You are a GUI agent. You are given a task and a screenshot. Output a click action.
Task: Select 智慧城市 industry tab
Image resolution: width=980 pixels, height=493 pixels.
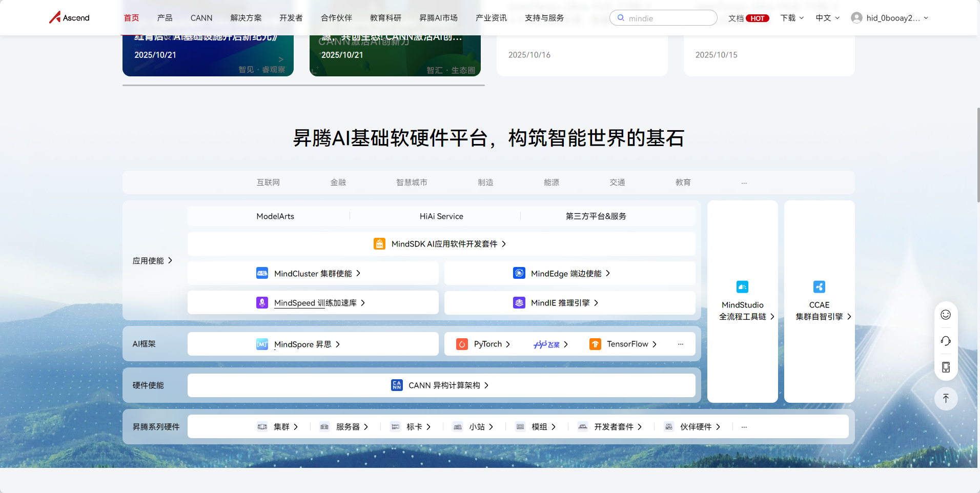point(412,182)
